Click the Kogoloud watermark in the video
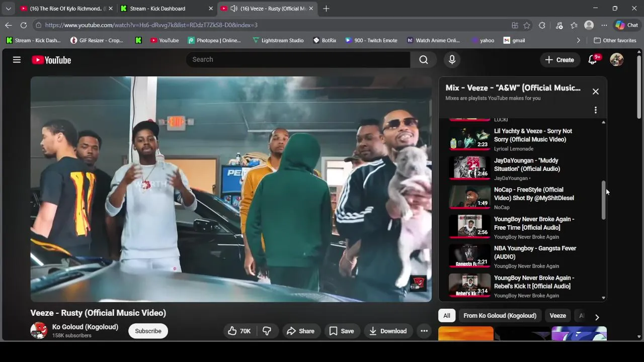The image size is (644, 362). click(418, 284)
